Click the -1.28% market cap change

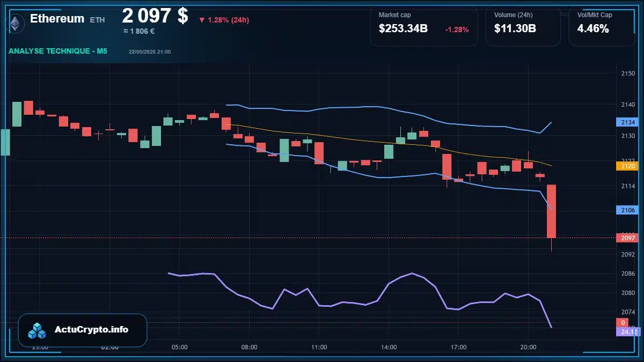(x=457, y=29)
